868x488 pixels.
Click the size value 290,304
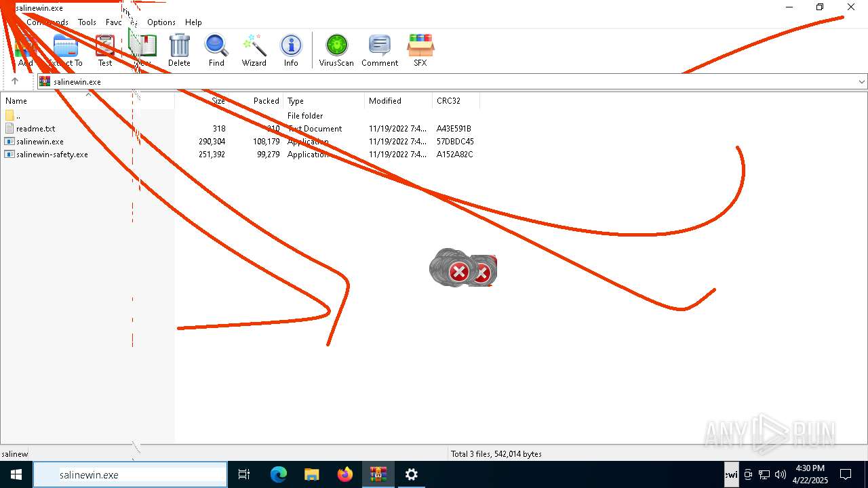point(212,142)
